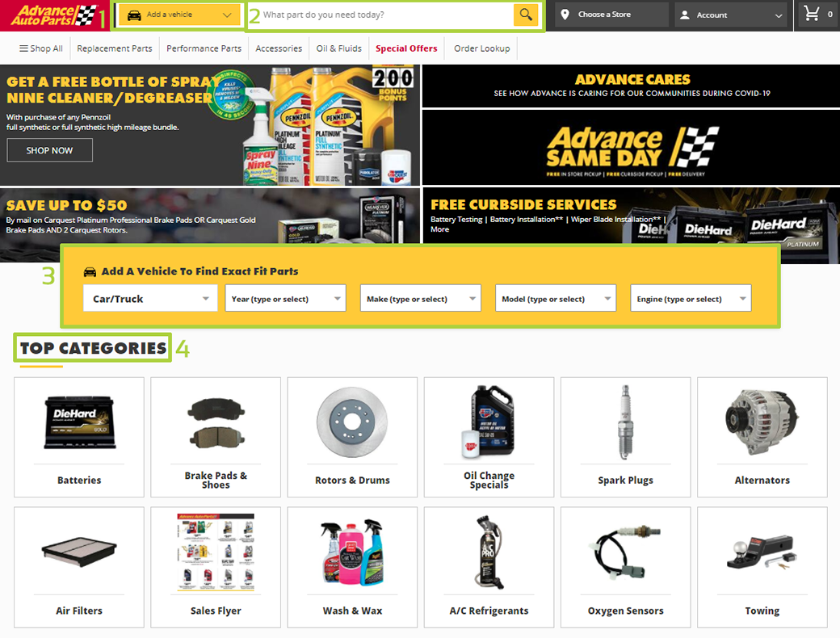Expand the Year (type or select) dropdown
Screen dimensions: 840x638
[285, 297]
